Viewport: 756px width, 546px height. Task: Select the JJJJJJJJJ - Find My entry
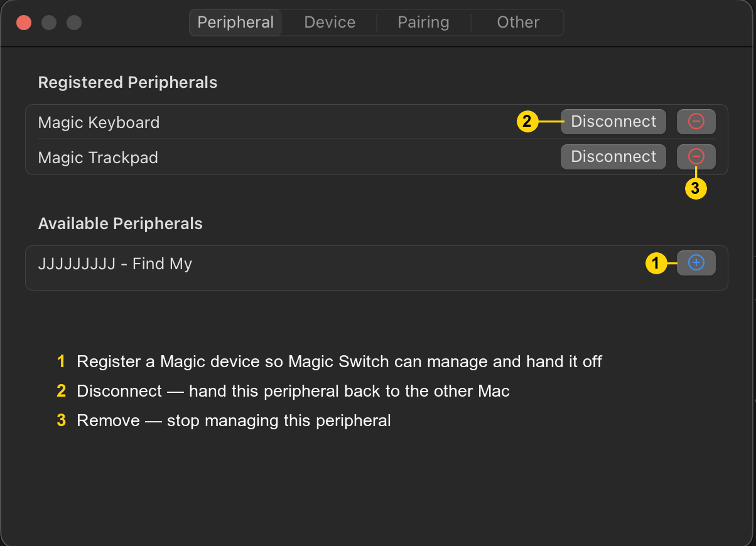[x=115, y=264]
